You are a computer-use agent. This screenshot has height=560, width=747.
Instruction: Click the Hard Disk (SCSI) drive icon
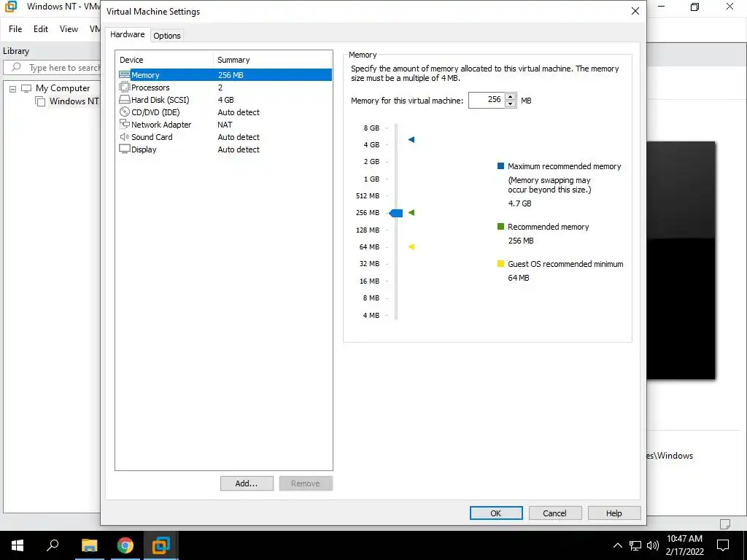click(124, 99)
